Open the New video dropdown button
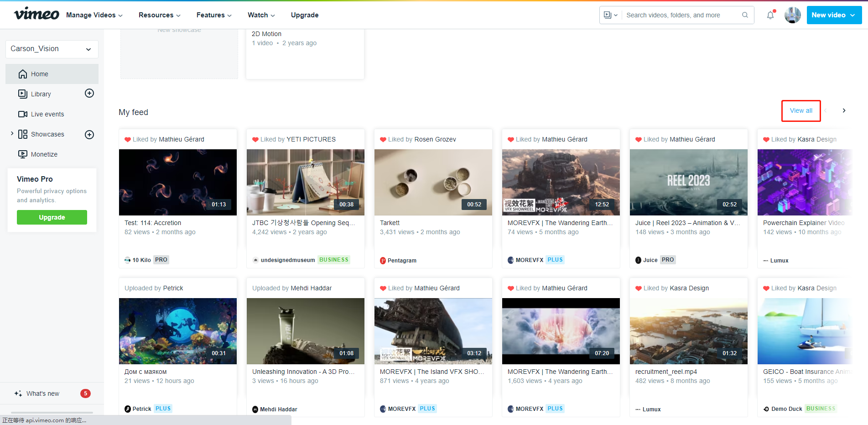 834,15
